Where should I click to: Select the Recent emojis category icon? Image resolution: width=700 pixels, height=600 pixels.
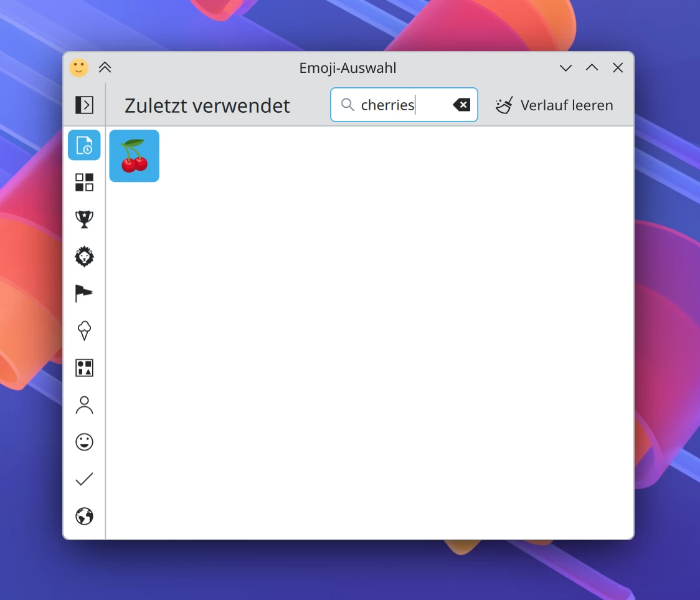[x=84, y=145]
